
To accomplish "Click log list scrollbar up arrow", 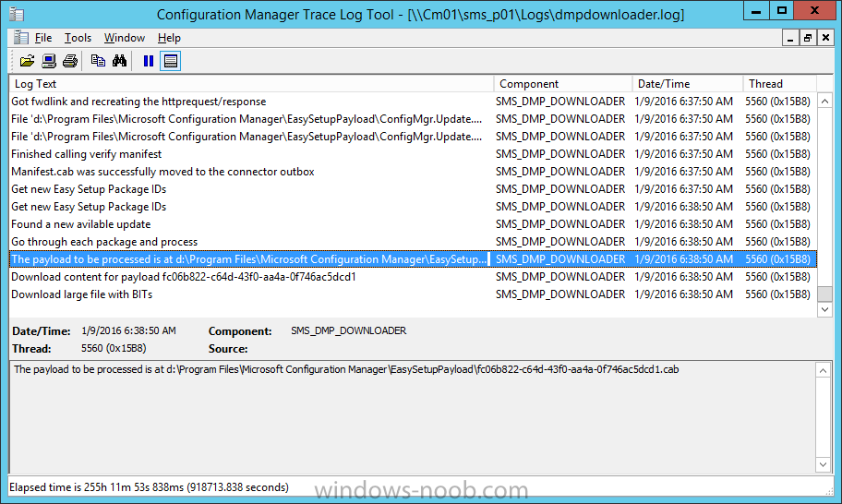I will coord(824,101).
